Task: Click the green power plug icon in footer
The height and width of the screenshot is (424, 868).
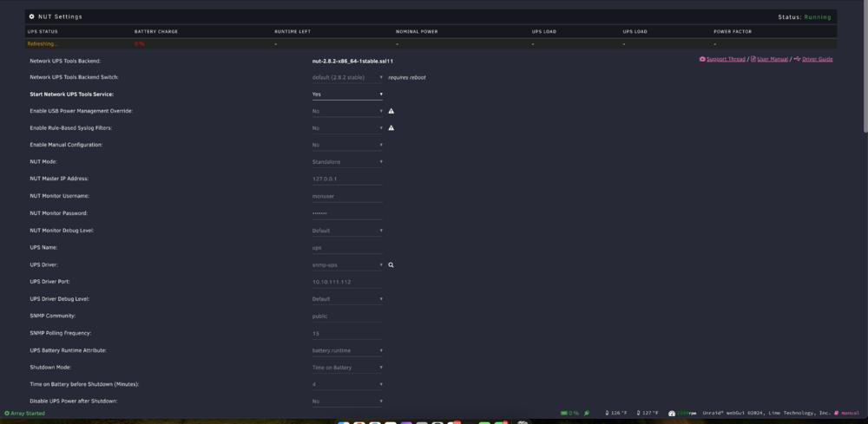Action: coord(586,413)
